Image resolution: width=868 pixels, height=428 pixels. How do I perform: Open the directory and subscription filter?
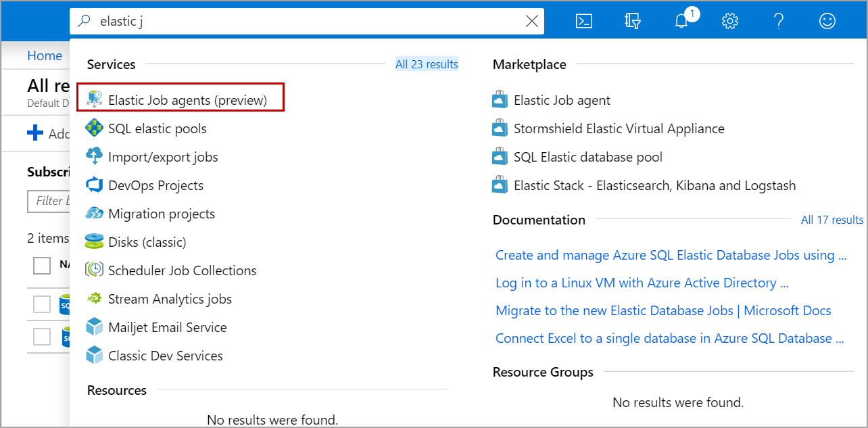pyautogui.click(x=633, y=21)
